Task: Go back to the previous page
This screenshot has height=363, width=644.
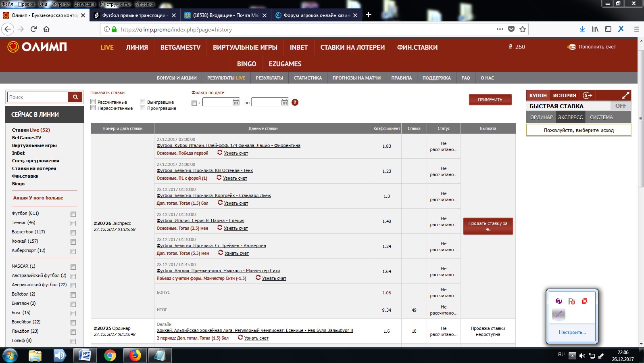Action: pos(8,29)
